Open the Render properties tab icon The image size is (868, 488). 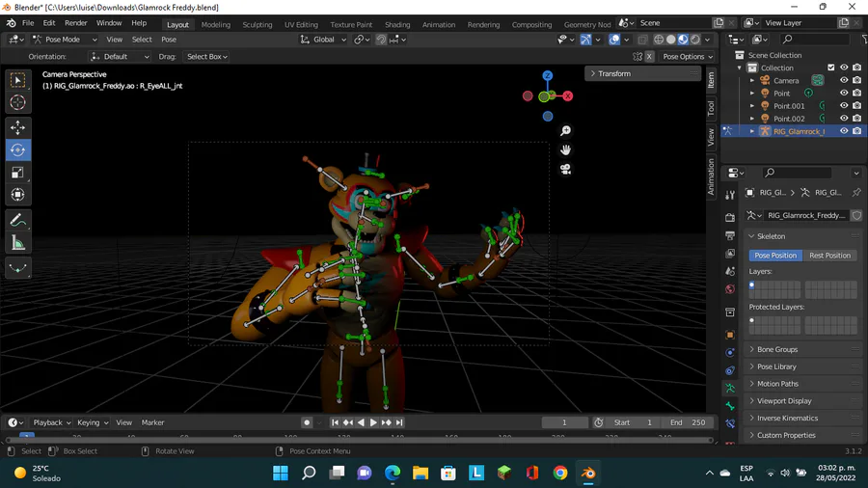(730, 217)
